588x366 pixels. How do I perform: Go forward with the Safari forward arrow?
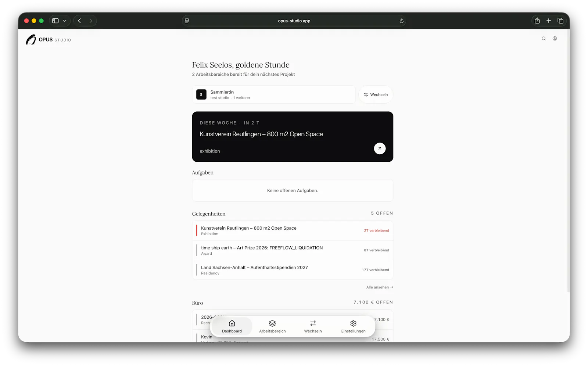point(91,21)
